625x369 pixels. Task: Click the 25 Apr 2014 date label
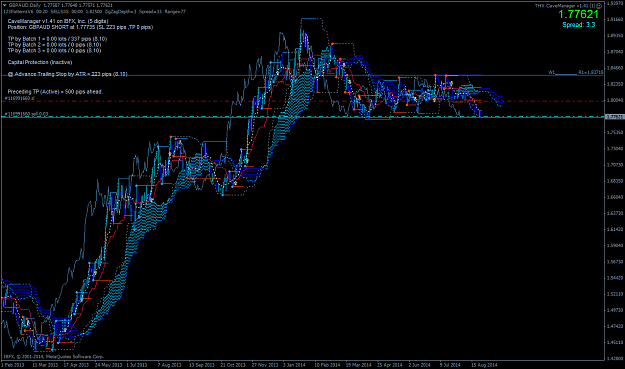click(390, 365)
